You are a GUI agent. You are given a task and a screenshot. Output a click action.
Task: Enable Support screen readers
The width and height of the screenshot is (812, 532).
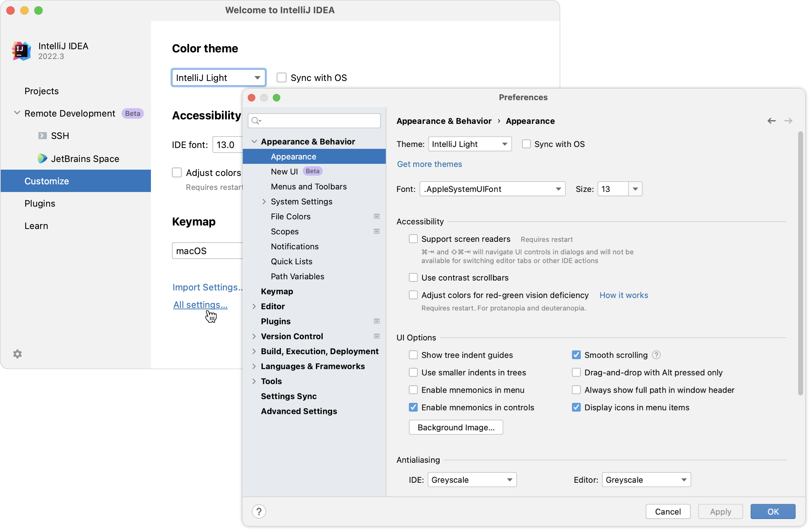point(413,239)
